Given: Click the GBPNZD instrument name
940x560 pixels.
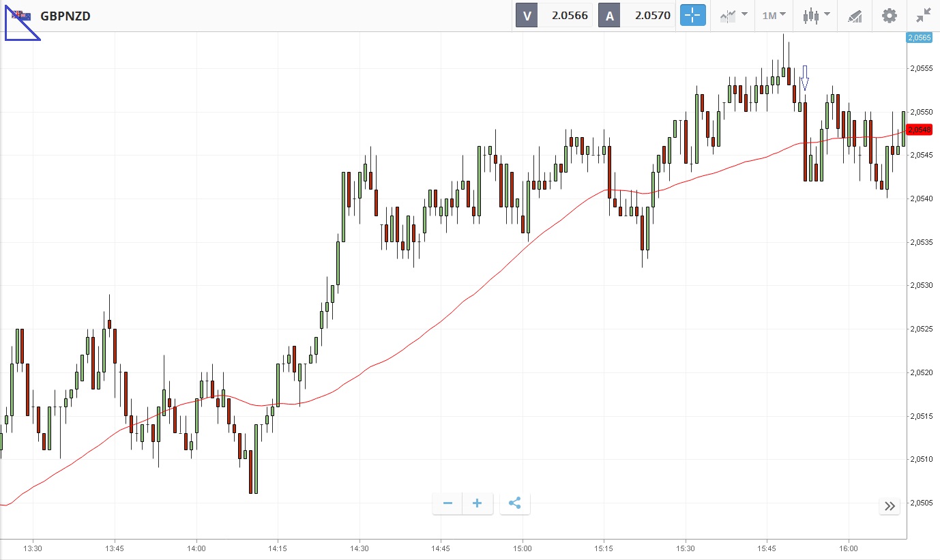Looking at the screenshot, I should point(65,16).
